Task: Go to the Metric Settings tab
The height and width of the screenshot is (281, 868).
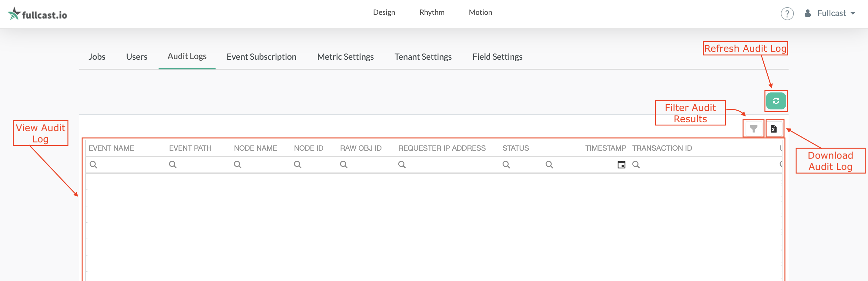Action: (345, 57)
